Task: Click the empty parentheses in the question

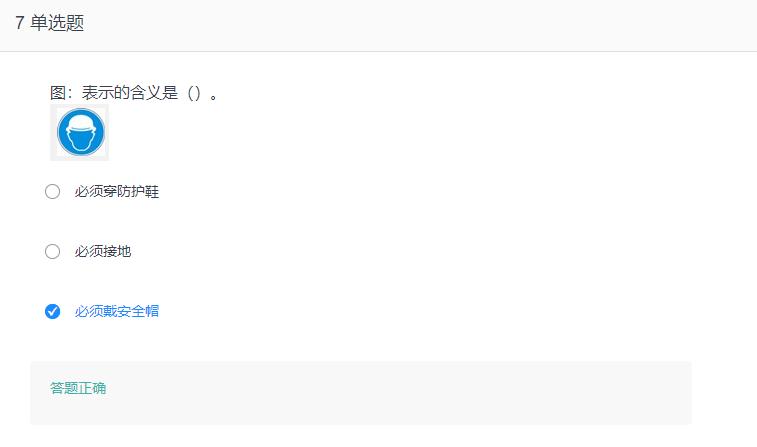Action: coord(195,93)
